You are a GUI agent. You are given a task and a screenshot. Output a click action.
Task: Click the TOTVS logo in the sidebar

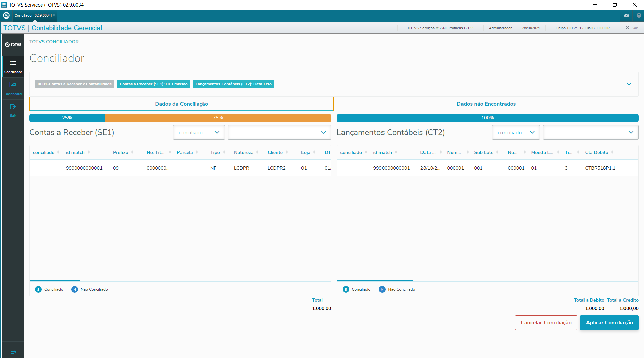coord(13,44)
